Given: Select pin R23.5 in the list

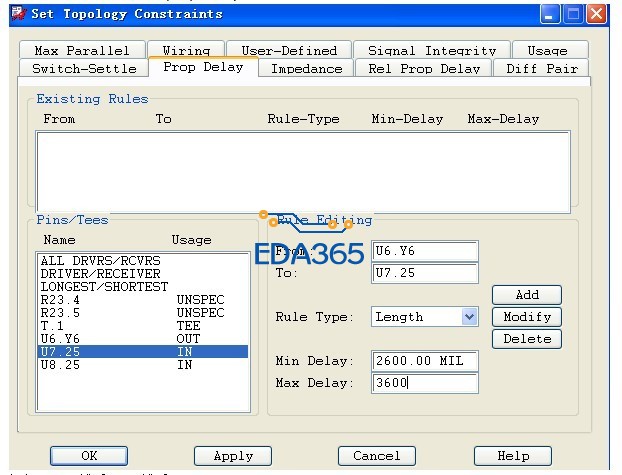Looking at the screenshot, I should click(143, 313).
